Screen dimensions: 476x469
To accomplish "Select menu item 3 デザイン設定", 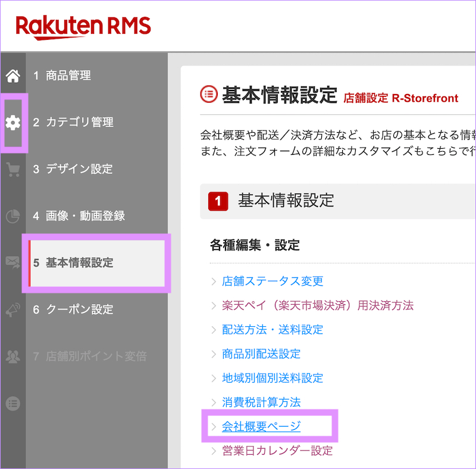I will pyautogui.click(x=73, y=169).
